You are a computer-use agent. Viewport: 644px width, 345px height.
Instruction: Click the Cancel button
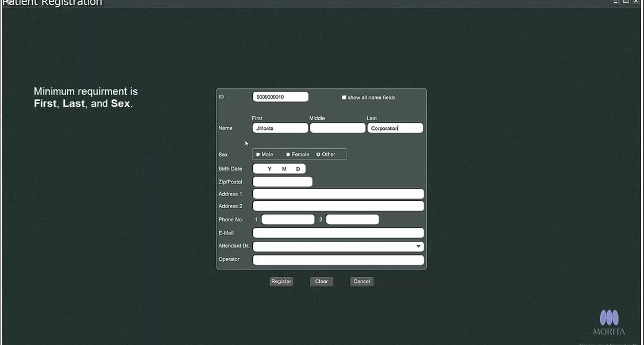click(x=362, y=282)
